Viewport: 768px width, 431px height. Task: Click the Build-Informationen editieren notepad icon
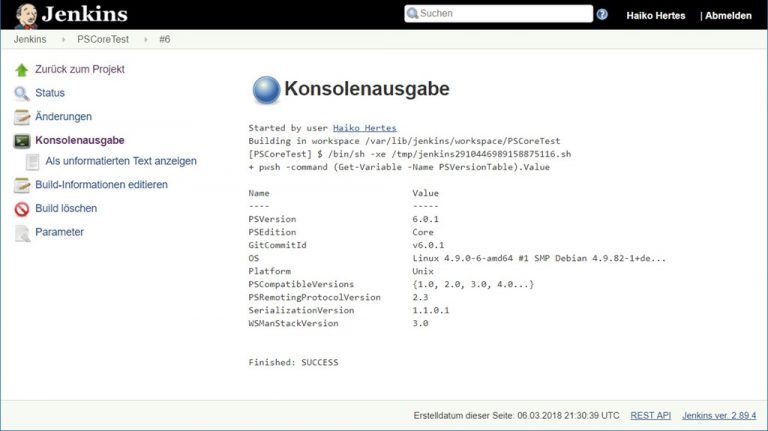coord(22,185)
